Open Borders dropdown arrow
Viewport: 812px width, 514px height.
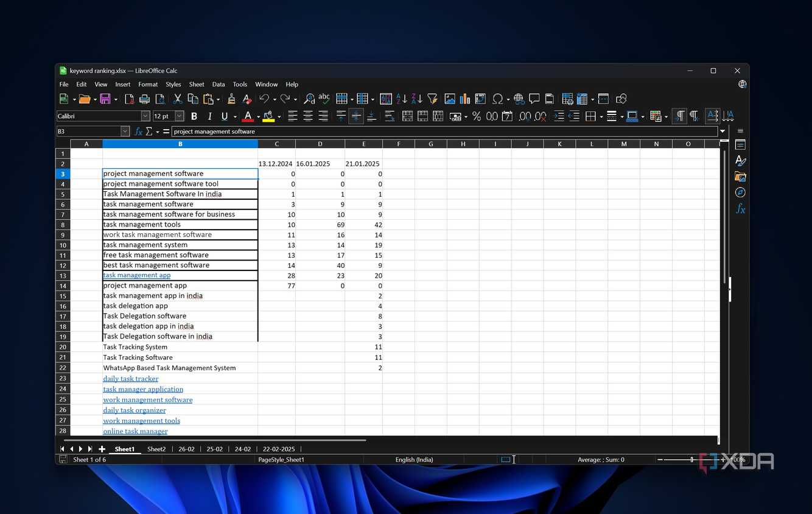click(x=601, y=116)
